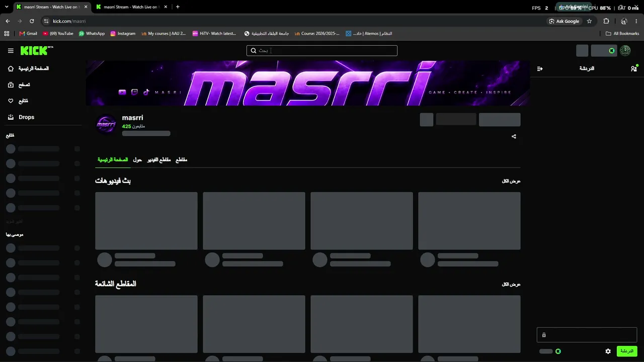Open the Gmail bookmark
The width and height of the screenshot is (644, 362).
click(x=28, y=34)
